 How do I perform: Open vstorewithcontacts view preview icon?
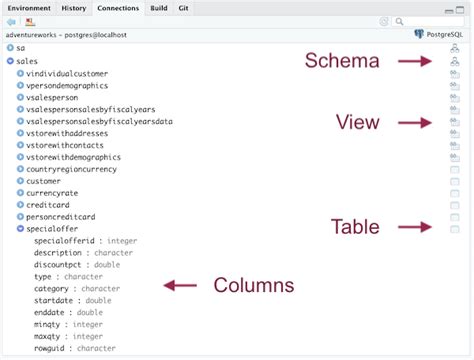[455, 146]
